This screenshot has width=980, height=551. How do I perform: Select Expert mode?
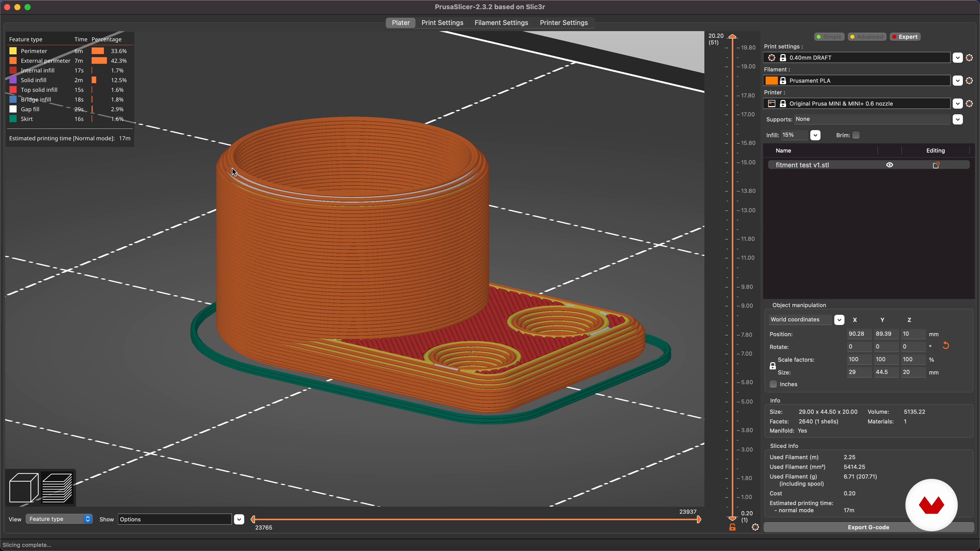click(905, 37)
